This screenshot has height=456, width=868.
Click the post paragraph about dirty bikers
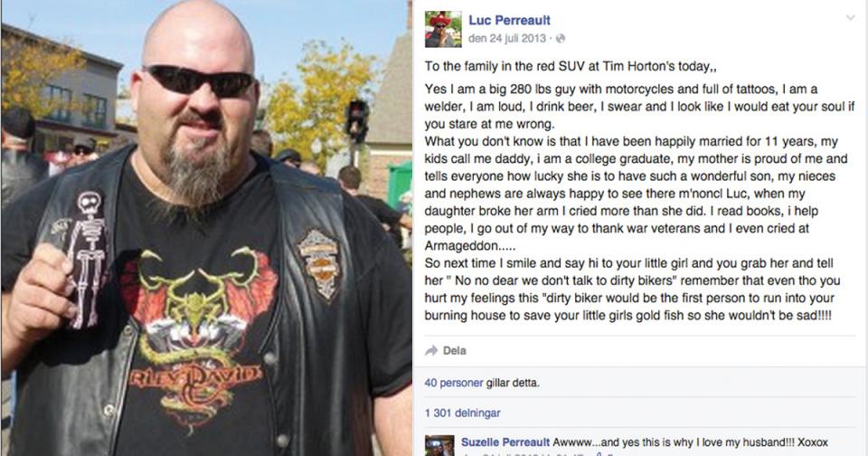[x=632, y=290]
